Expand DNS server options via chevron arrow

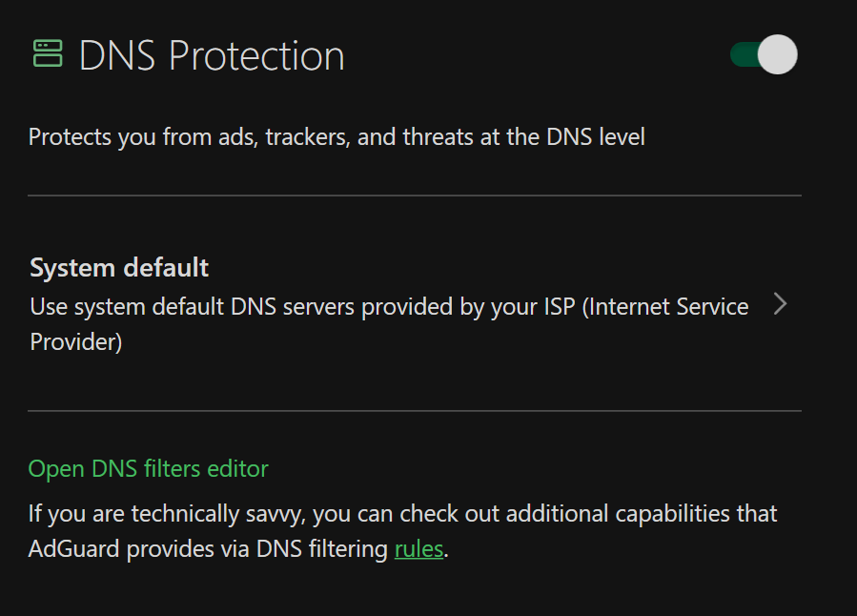click(x=780, y=304)
